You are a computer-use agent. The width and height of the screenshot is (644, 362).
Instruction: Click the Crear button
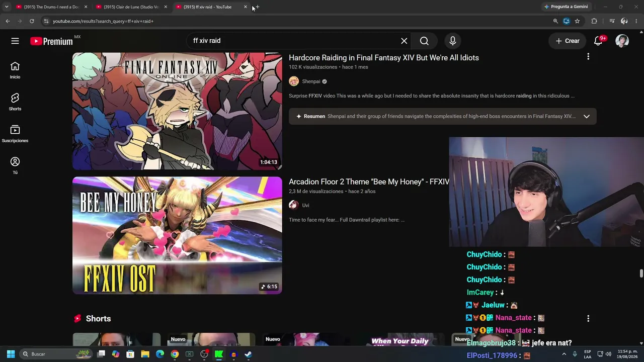tap(568, 41)
